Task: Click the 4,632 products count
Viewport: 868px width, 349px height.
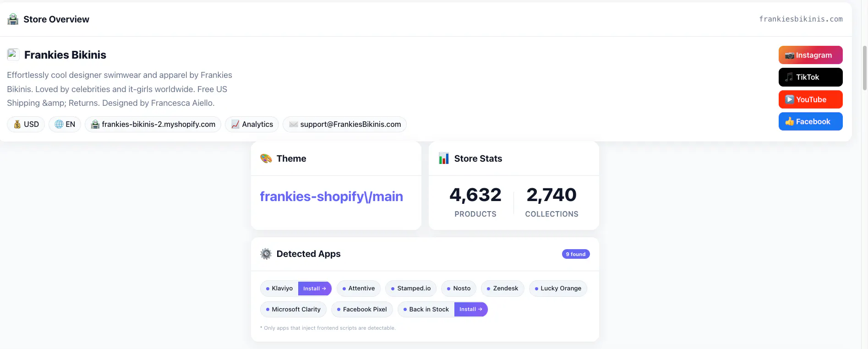Action: pyautogui.click(x=475, y=195)
